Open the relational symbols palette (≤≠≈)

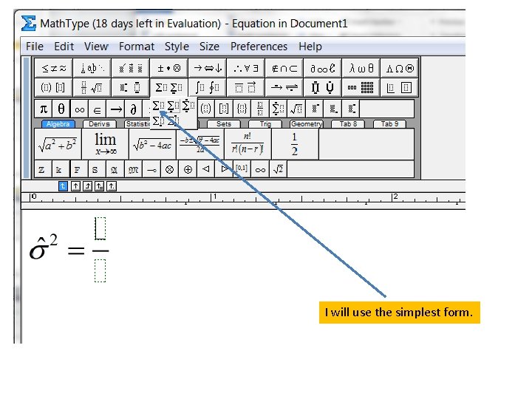coord(54,68)
